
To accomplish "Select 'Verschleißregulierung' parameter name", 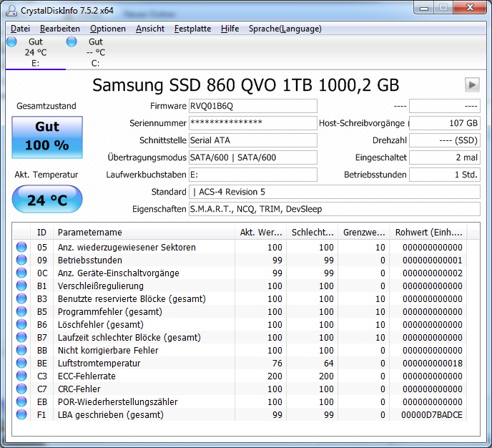I will click(100, 286).
